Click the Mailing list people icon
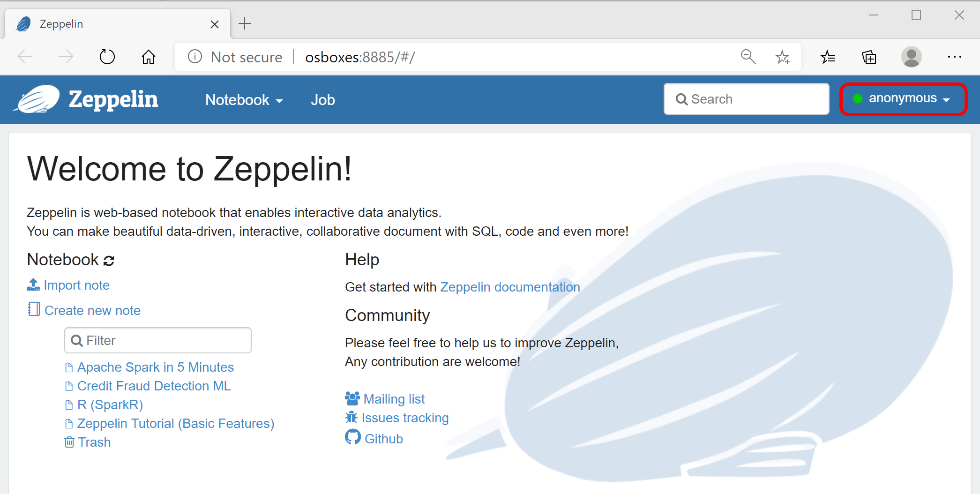 point(352,397)
